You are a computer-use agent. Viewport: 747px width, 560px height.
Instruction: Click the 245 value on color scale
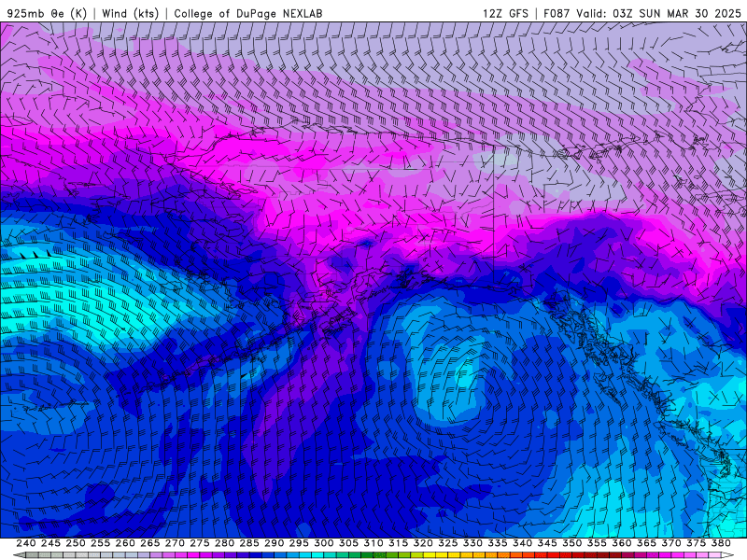(x=50, y=543)
